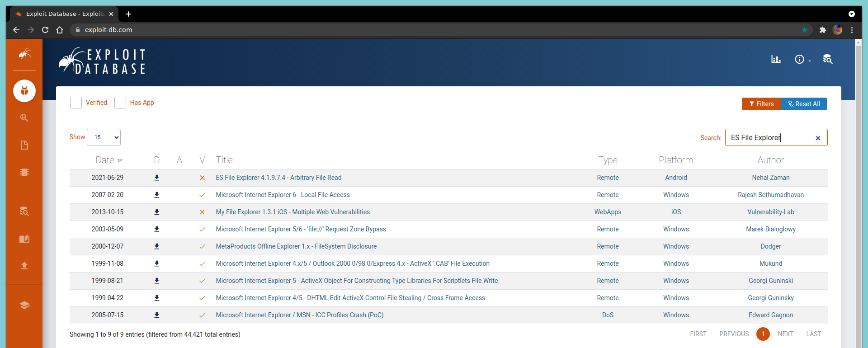The width and height of the screenshot is (868, 348).
Task: Open Google Hacking Database sidebar icon
Action: [24, 118]
